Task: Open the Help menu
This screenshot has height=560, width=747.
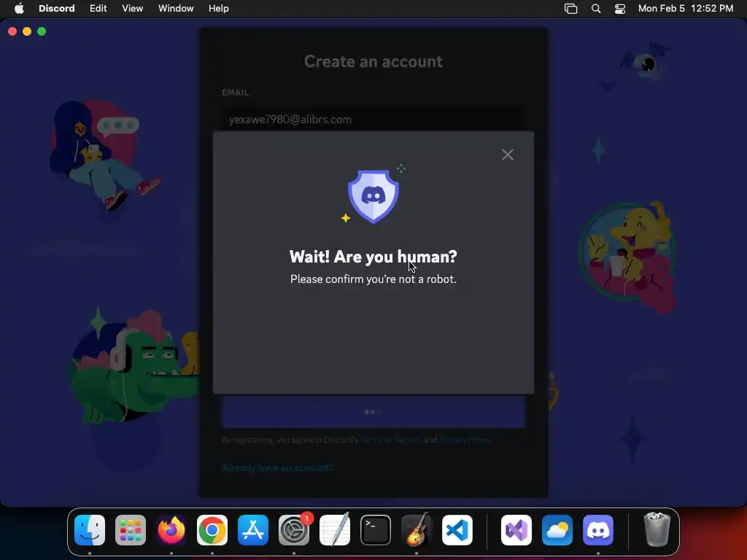Action: 219,9
